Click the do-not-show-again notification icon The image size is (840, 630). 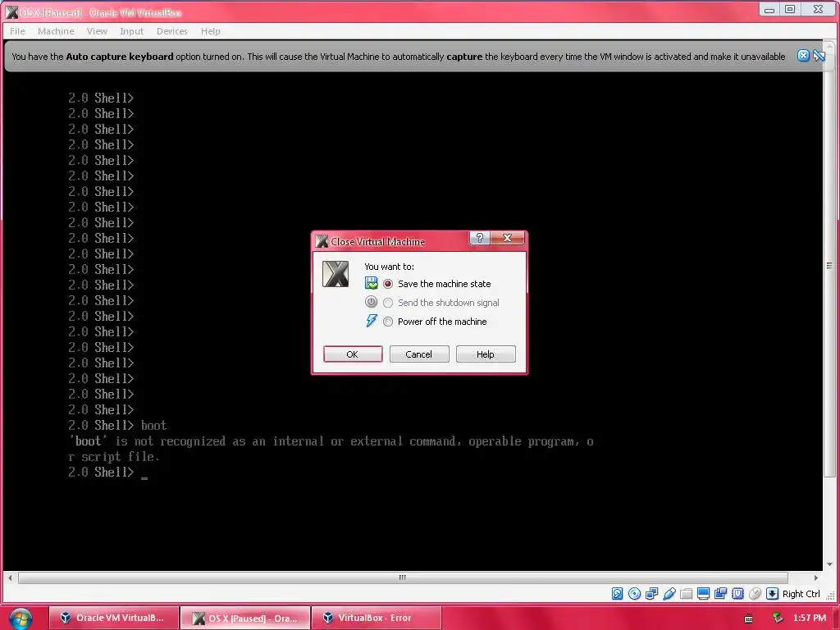pos(819,56)
